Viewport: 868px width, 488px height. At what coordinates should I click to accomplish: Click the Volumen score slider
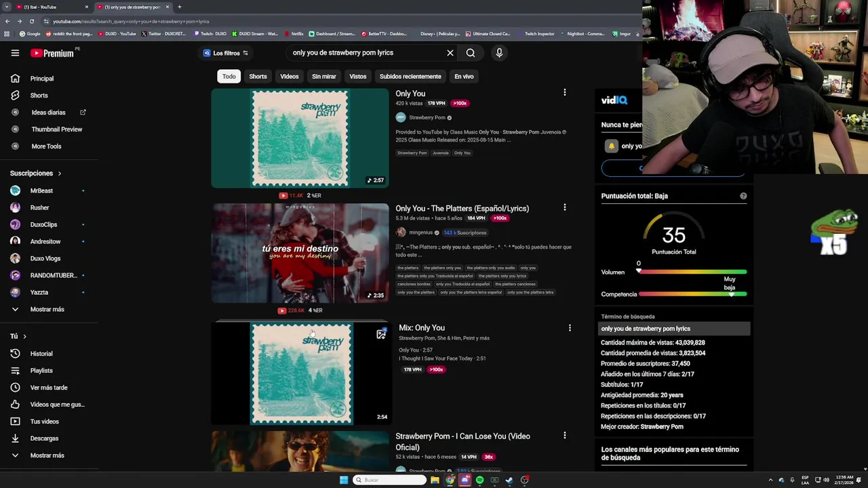point(692,272)
